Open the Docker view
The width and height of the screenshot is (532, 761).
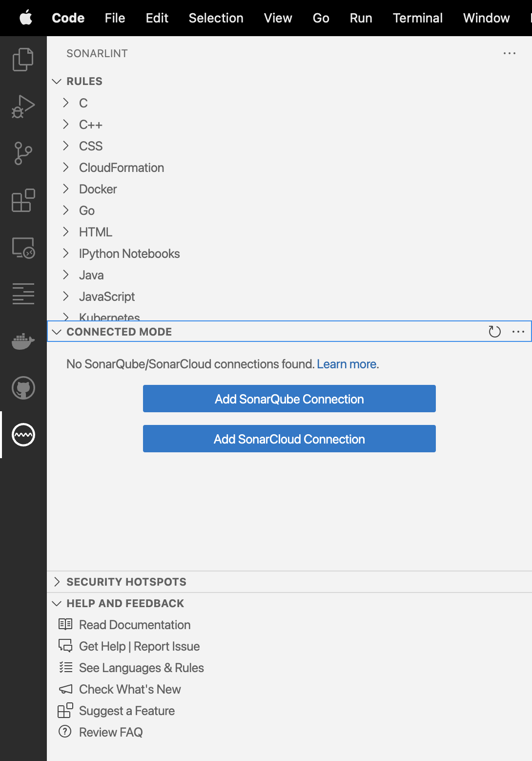tap(23, 341)
